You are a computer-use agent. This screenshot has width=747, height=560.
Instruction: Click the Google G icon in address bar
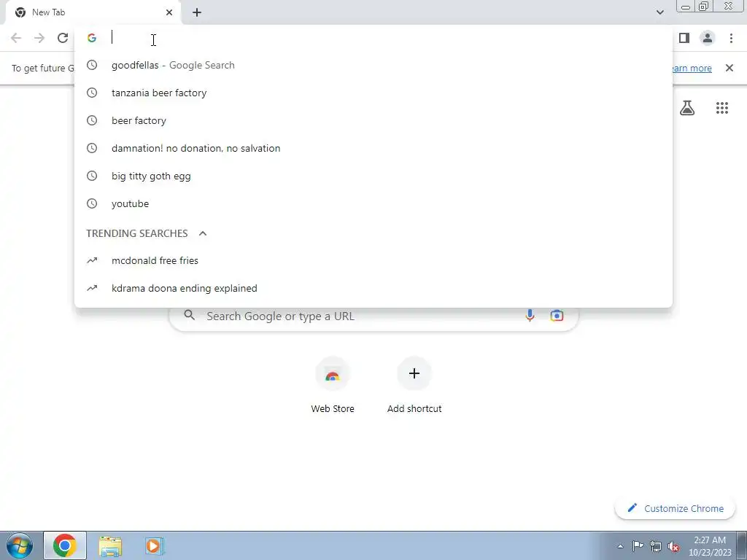[92, 38]
